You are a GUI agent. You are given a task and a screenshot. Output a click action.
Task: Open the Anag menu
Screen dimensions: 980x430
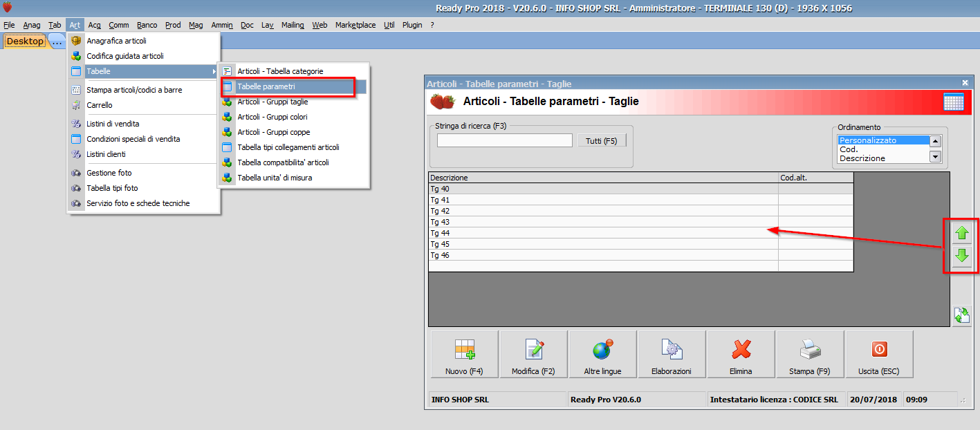[x=32, y=25]
